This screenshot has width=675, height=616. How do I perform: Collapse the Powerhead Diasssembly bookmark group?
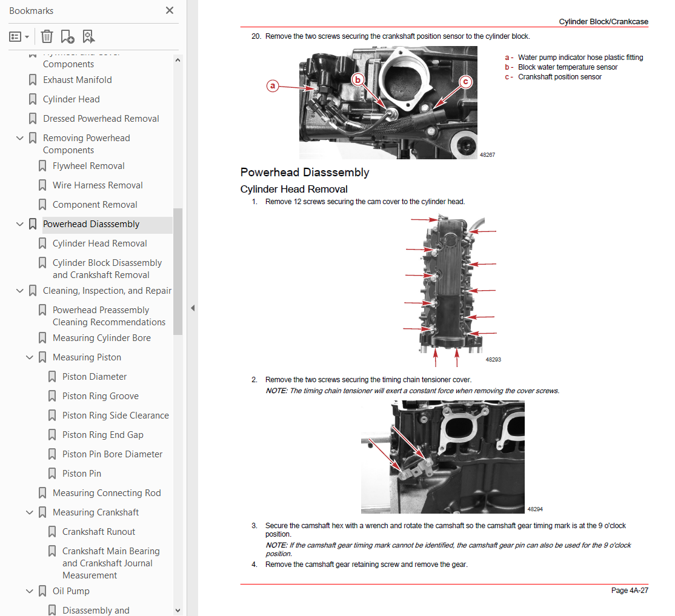[19, 224]
